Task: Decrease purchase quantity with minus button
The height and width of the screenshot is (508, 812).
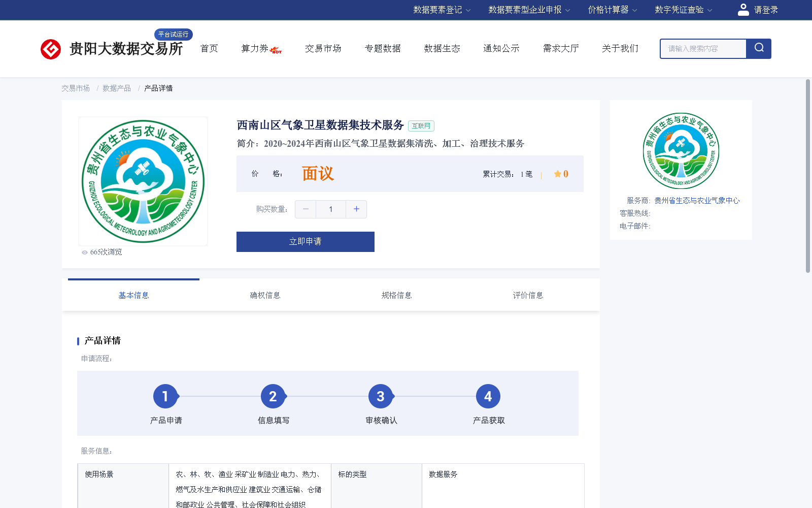Action: coord(306,209)
